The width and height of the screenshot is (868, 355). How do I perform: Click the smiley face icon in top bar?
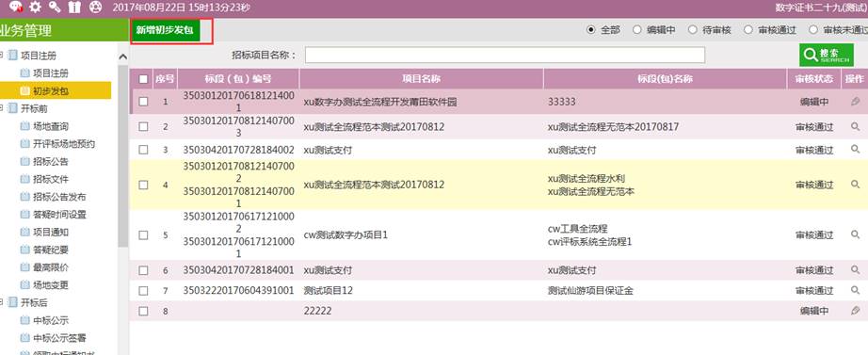(95, 8)
